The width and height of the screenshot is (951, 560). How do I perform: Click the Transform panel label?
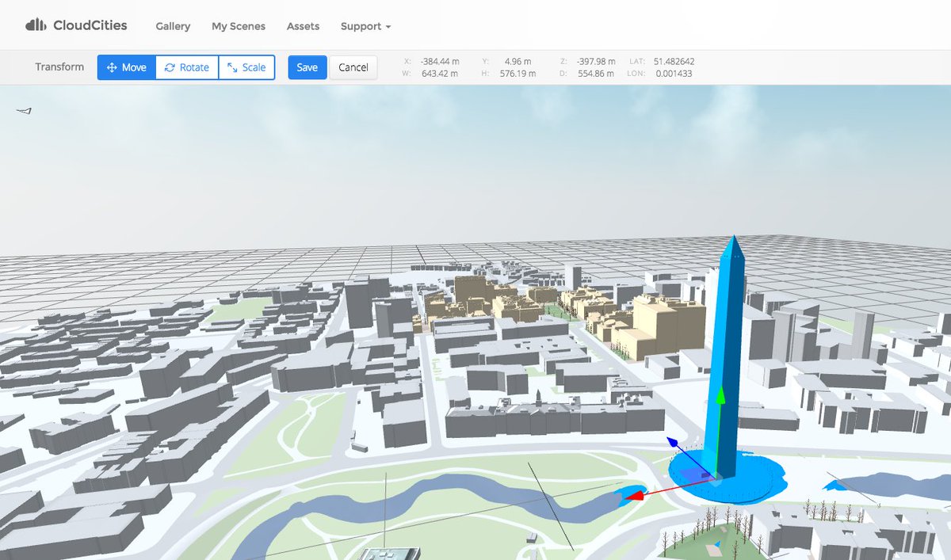click(x=59, y=67)
